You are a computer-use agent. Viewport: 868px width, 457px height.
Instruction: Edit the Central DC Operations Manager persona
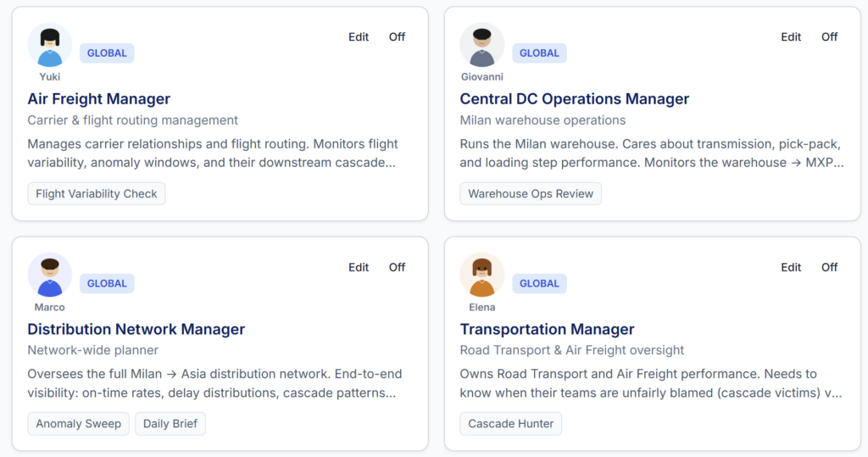[791, 37]
